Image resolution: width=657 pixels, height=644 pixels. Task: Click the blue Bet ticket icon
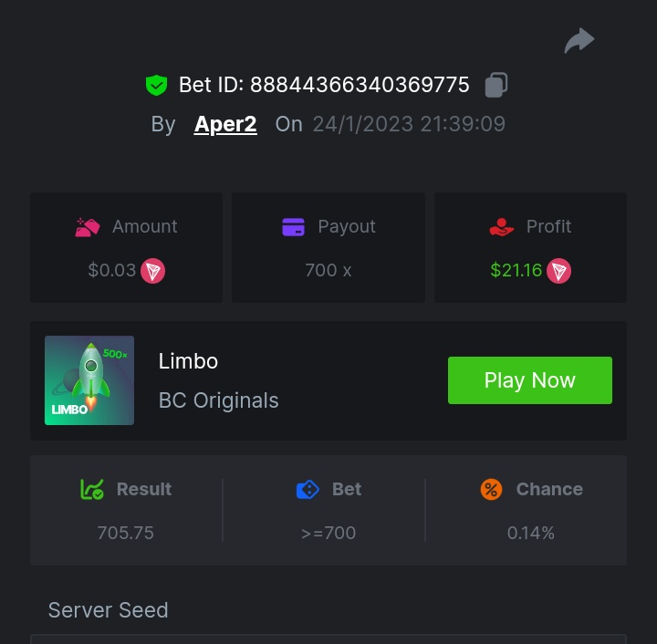[x=308, y=490]
